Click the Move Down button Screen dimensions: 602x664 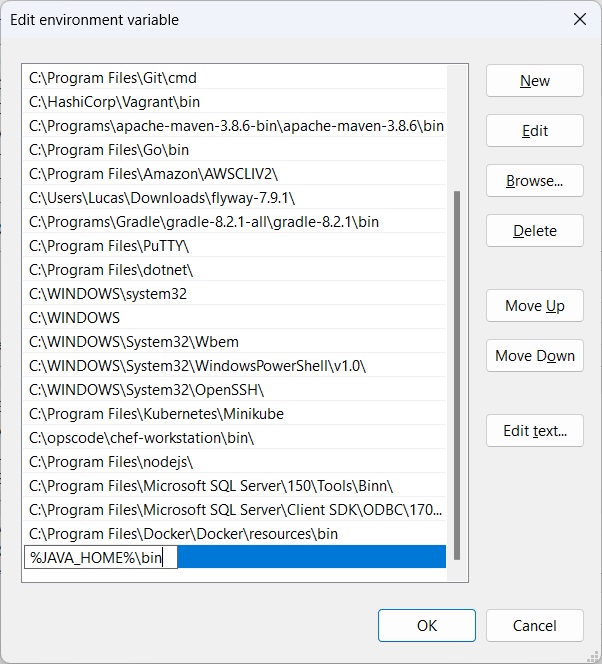[534, 356]
